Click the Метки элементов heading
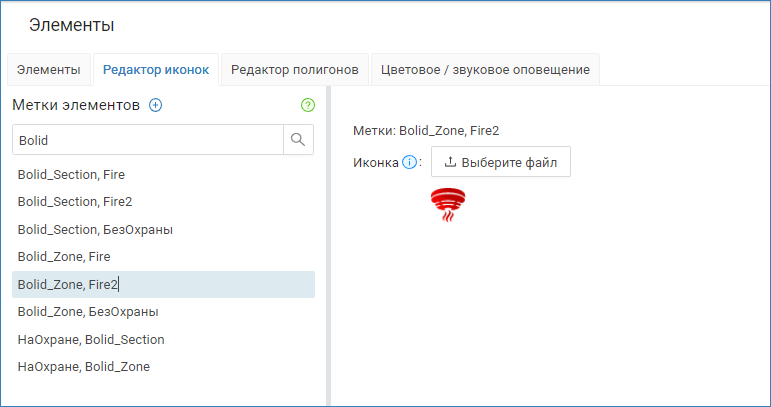This screenshot has width=771, height=407. pos(76,105)
